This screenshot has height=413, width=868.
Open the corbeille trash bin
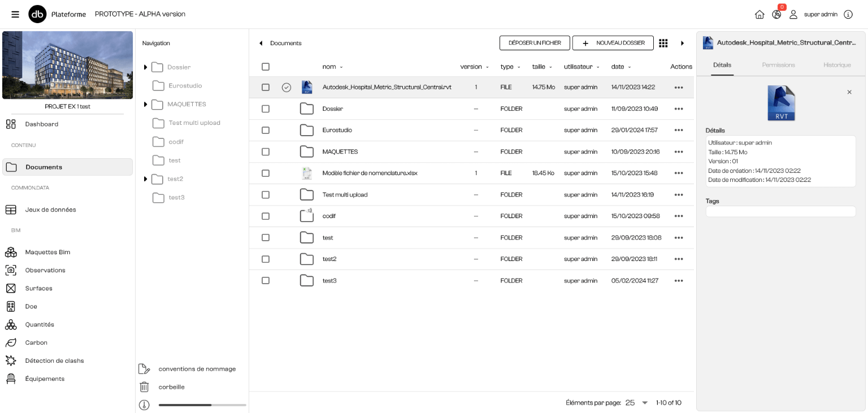(171, 387)
